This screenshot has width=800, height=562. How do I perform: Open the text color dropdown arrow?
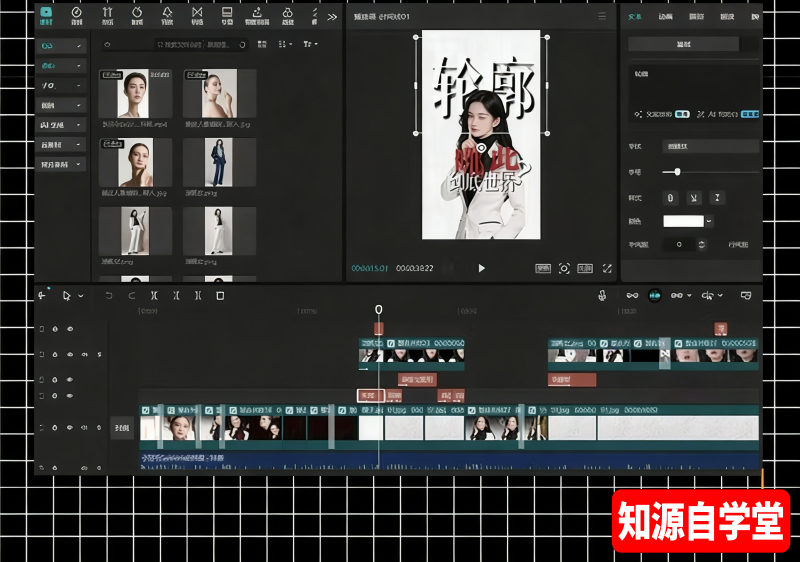coord(709,221)
